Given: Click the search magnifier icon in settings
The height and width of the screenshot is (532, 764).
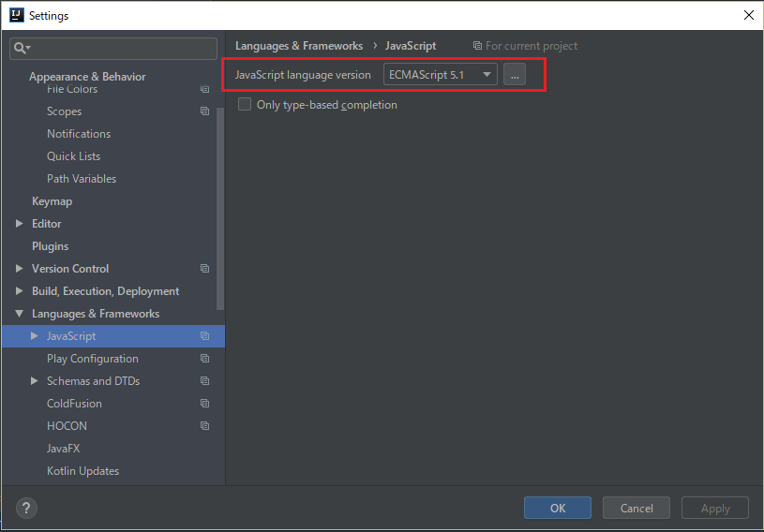Looking at the screenshot, I should click(22, 48).
